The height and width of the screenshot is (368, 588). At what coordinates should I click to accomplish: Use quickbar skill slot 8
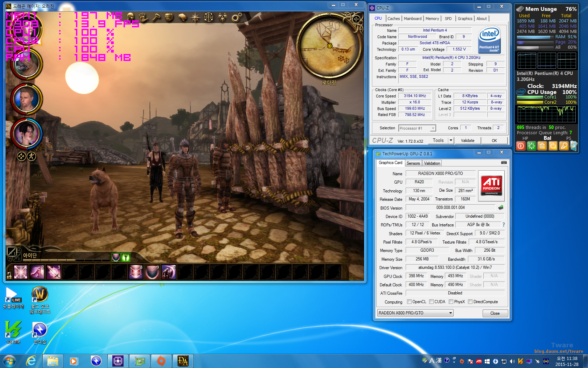(136, 272)
